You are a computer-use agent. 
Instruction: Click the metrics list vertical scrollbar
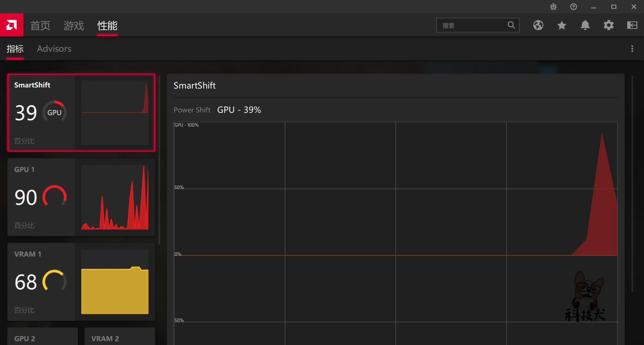coord(159,160)
